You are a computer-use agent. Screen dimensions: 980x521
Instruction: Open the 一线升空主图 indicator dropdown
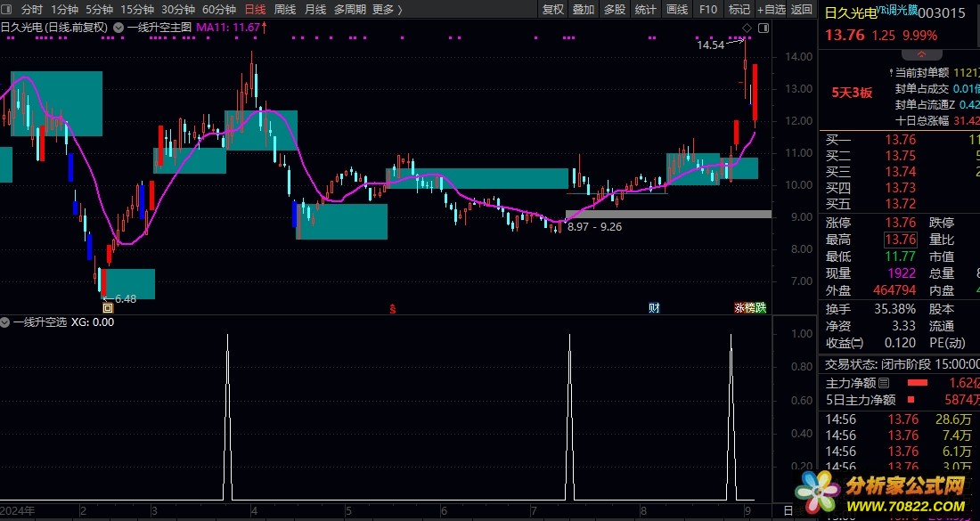tap(119, 28)
